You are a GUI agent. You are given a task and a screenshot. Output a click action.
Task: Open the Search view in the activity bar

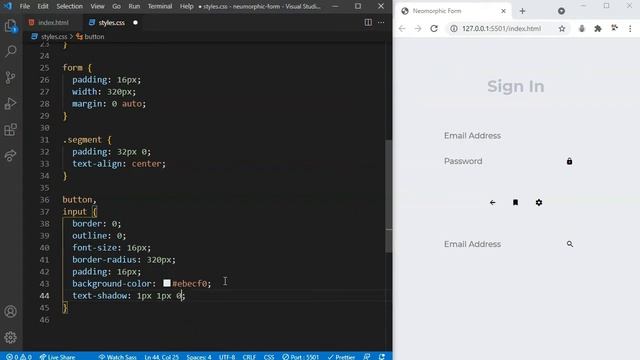point(11,51)
